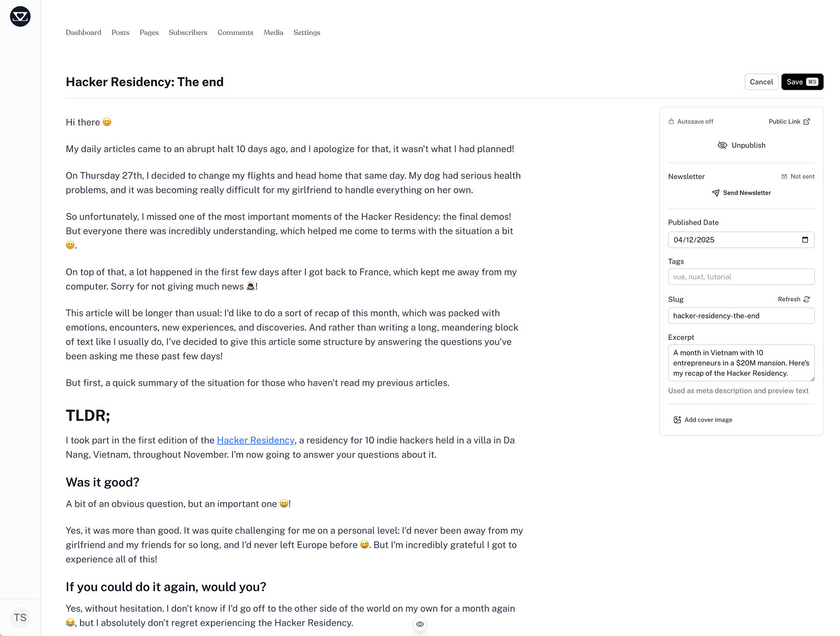840x636 pixels.
Task: Click the envelope icon beside Not sent
Action: 784,176
